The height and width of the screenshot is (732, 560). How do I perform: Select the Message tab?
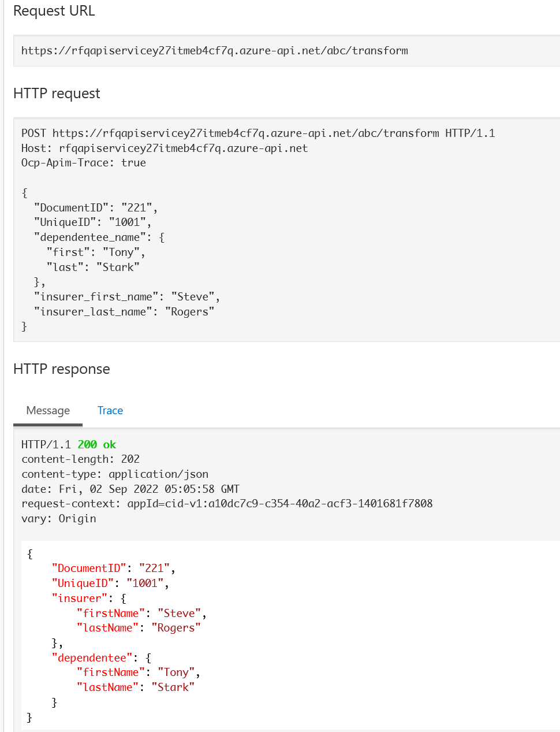tap(48, 410)
